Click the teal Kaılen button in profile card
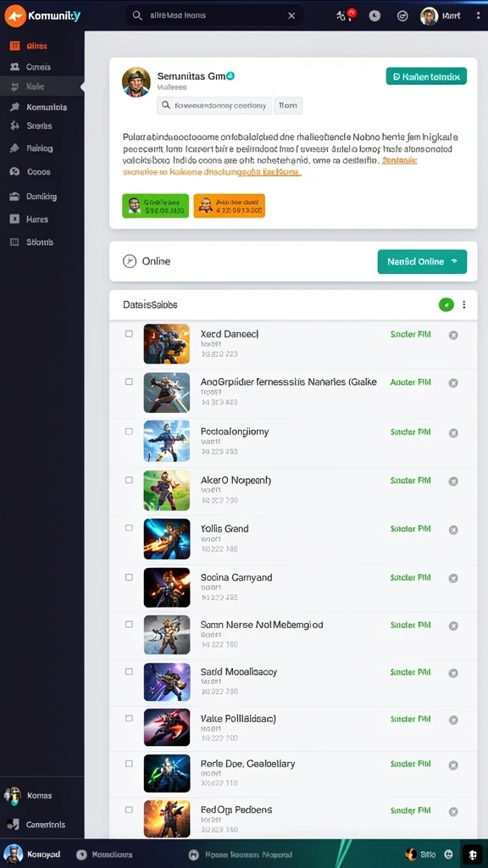 pyautogui.click(x=426, y=77)
